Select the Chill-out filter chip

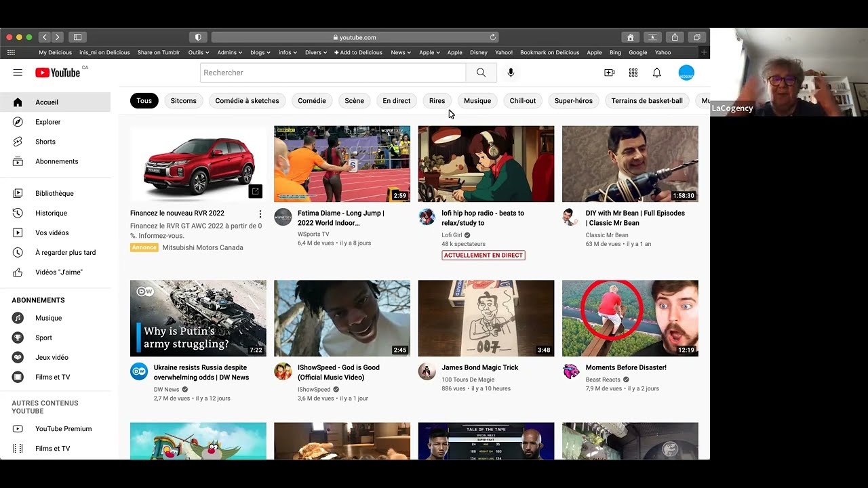(523, 101)
